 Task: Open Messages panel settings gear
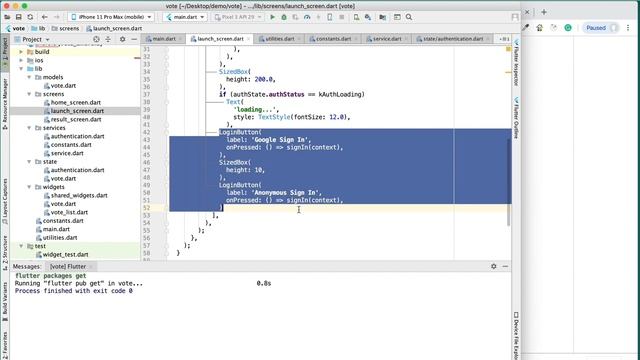pyautogui.click(x=493, y=266)
